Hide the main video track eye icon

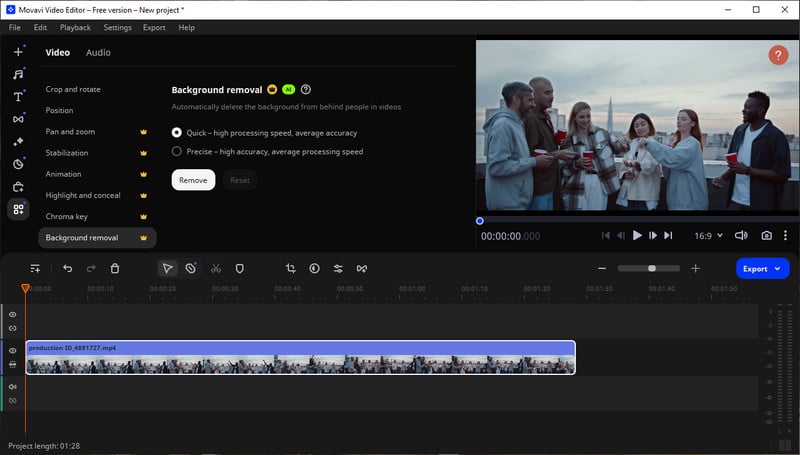click(13, 350)
